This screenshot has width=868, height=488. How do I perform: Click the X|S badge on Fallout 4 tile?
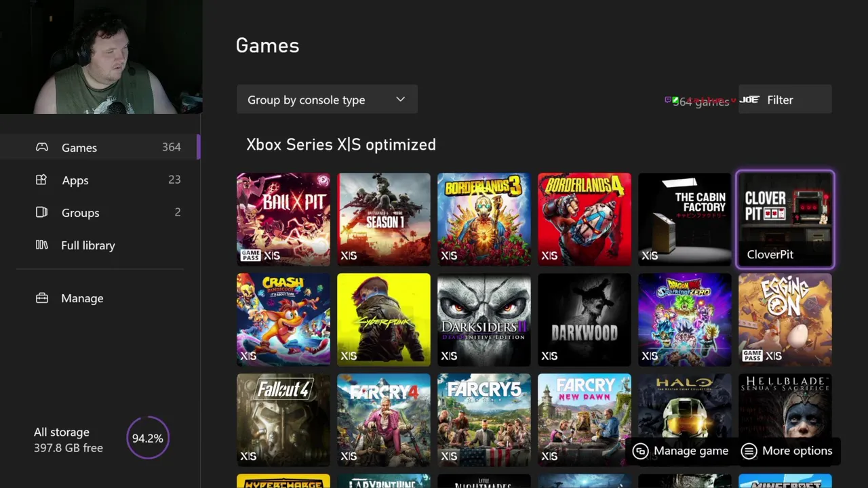point(248,456)
